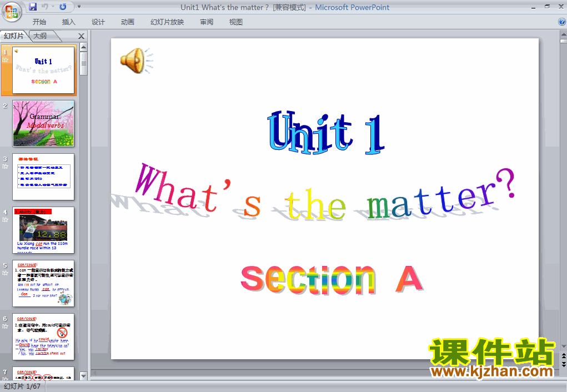This screenshot has width=567, height=392.
Task: Switch to the 大纲 outline tab
Action: click(41, 36)
